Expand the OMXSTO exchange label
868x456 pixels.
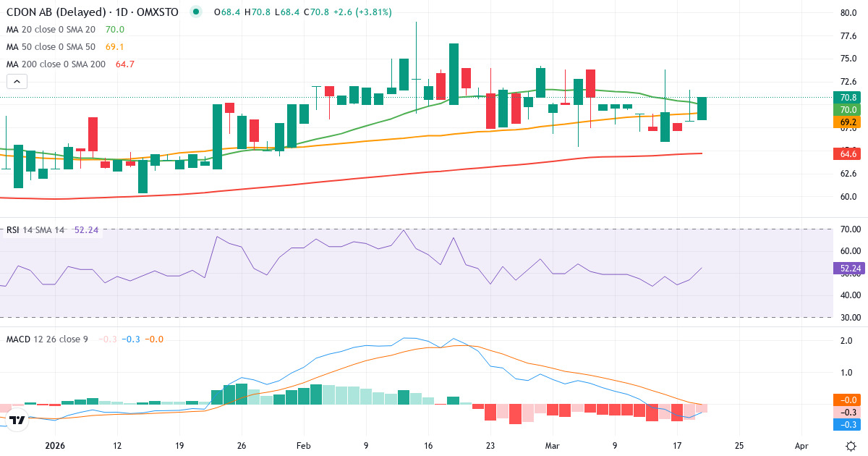pos(156,12)
